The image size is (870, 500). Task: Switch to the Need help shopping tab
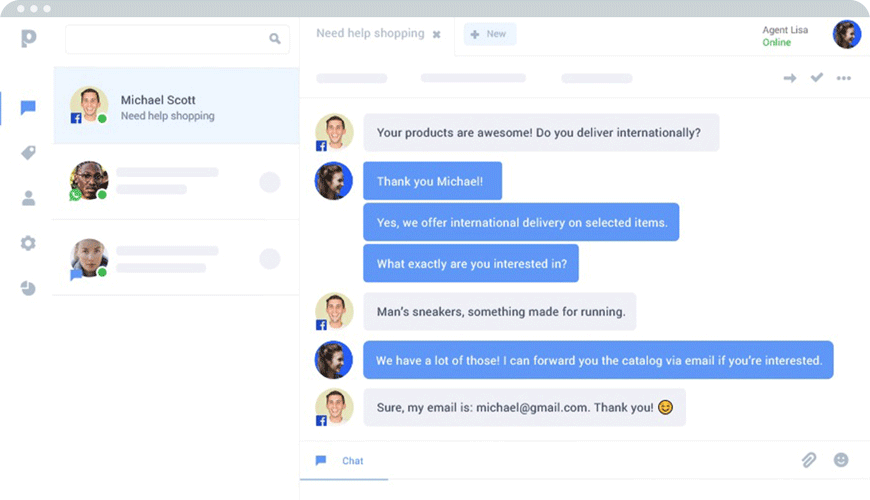(370, 34)
